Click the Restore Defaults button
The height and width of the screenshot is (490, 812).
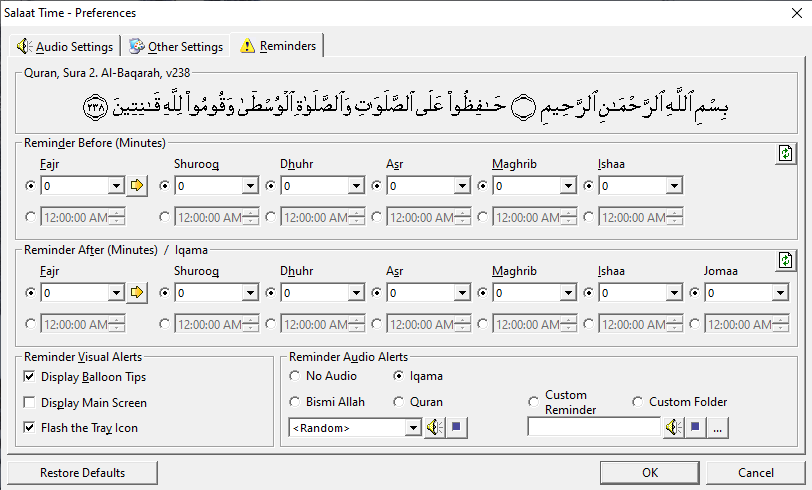click(x=82, y=472)
